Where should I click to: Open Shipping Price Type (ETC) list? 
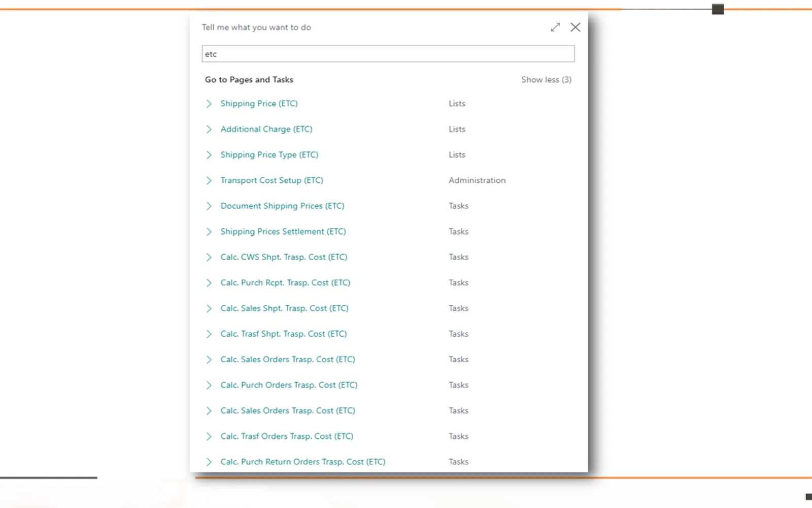[269, 155]
